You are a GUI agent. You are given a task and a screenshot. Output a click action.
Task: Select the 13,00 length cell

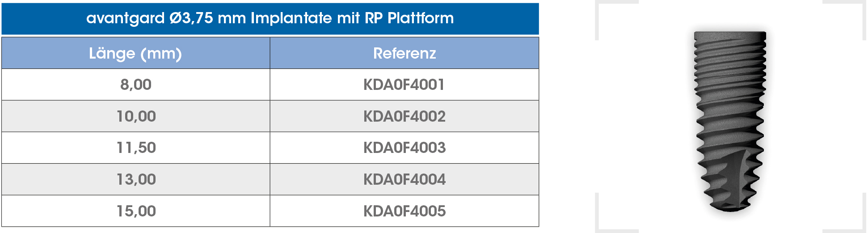(x=135, y=179)
